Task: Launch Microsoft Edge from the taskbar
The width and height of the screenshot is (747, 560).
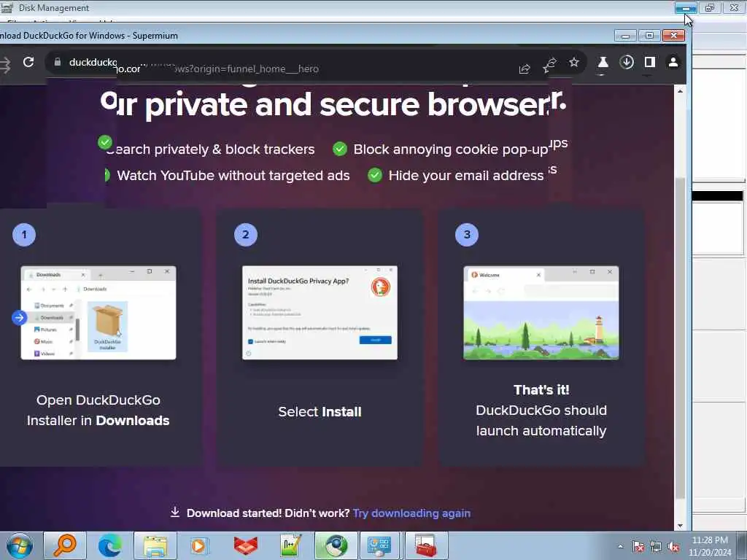Action: tap(110, 545)
